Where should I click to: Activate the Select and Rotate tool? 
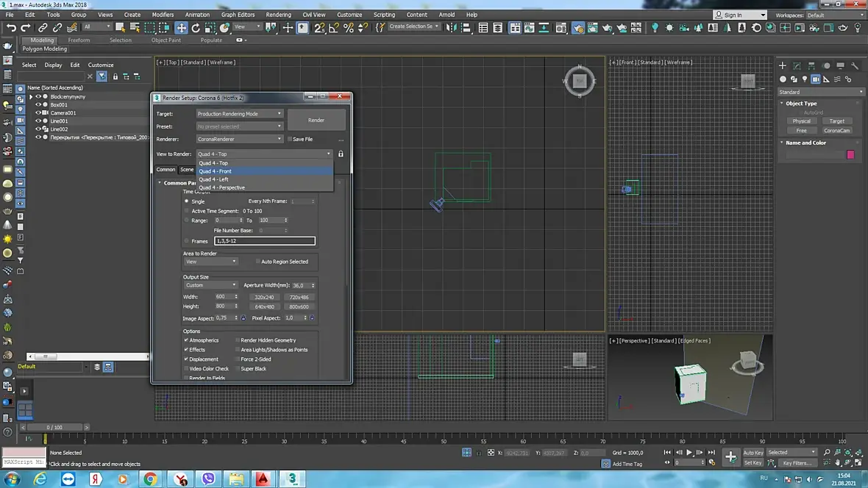(x=196, y=27)
